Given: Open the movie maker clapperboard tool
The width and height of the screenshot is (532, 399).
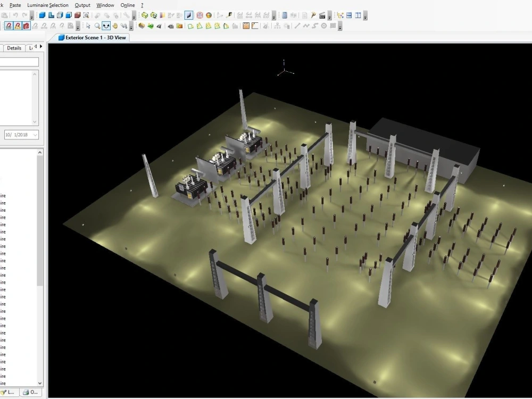Looking at the screenshot, I should [x=322, y=15].
